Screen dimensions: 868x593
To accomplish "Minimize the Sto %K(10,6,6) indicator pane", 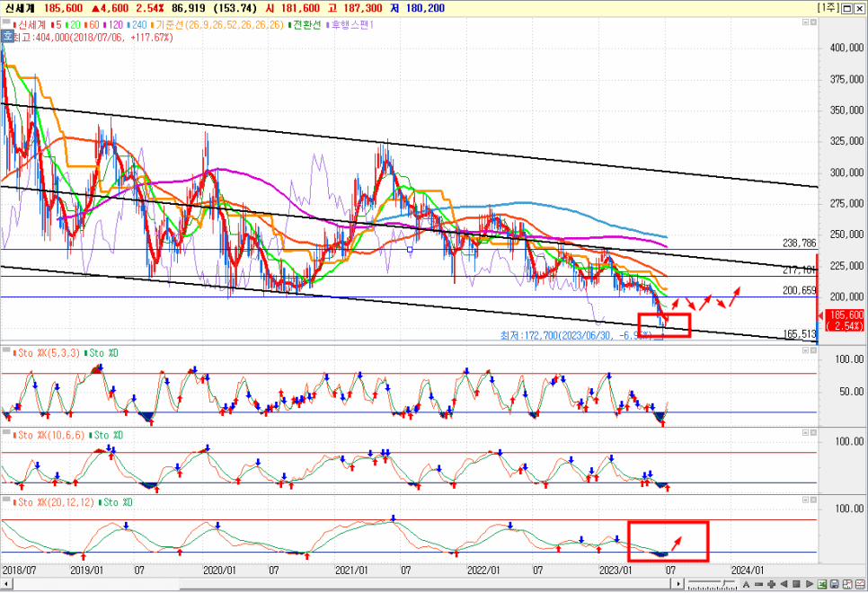I will [806, 433].
